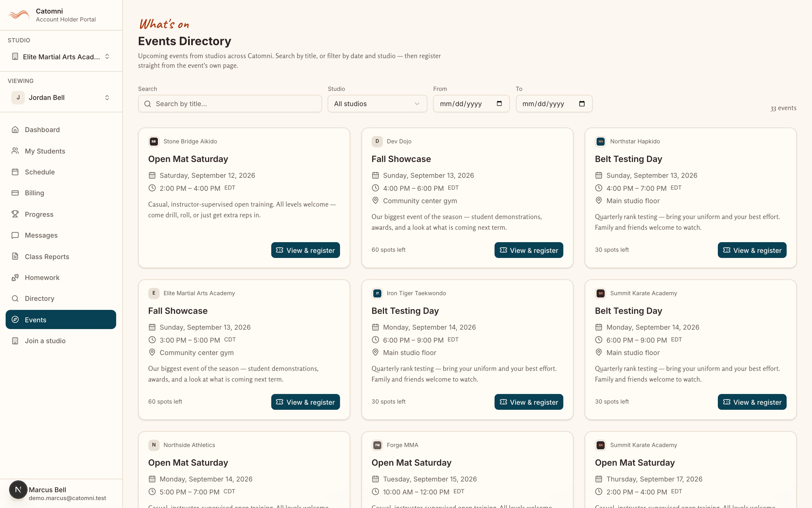Screen dimensions: 812x508
Task: Click the Marcus Bell profile avatar
Action: (18, 490)
